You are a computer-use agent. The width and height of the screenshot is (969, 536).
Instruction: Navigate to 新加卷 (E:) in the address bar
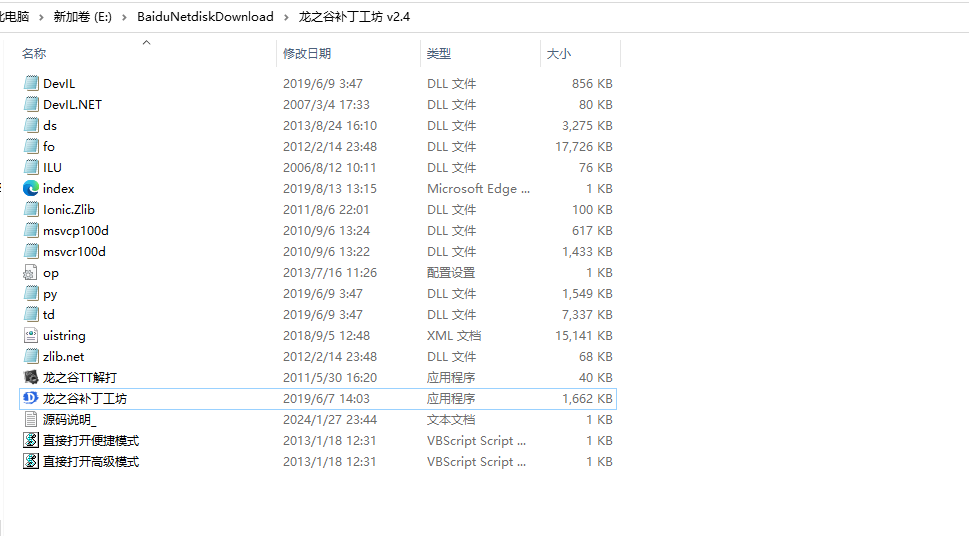[x=83, y=17]
